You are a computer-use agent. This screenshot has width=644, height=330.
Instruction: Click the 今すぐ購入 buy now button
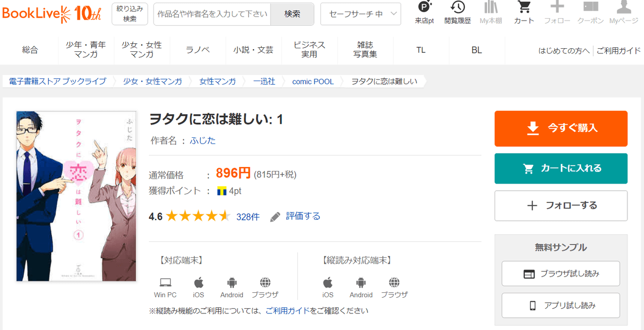[560, 128]
